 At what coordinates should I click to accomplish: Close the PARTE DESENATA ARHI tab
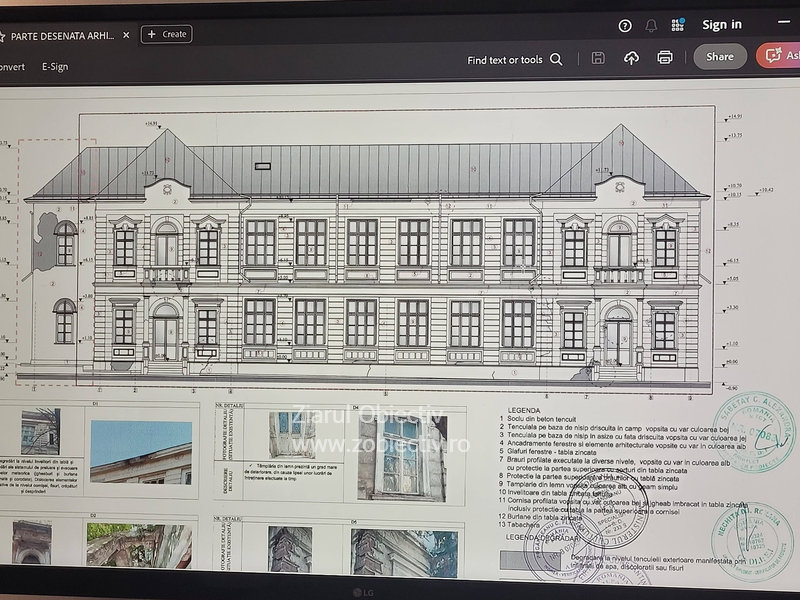[x=126, y=35]
